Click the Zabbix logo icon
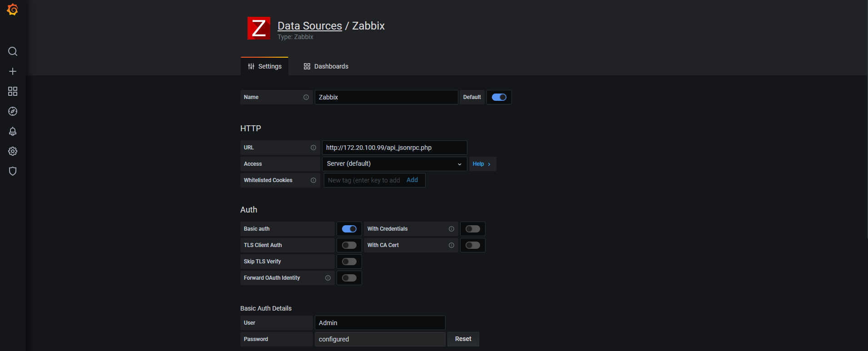Viewport: 868px width, 351px height. click(259, 28)
